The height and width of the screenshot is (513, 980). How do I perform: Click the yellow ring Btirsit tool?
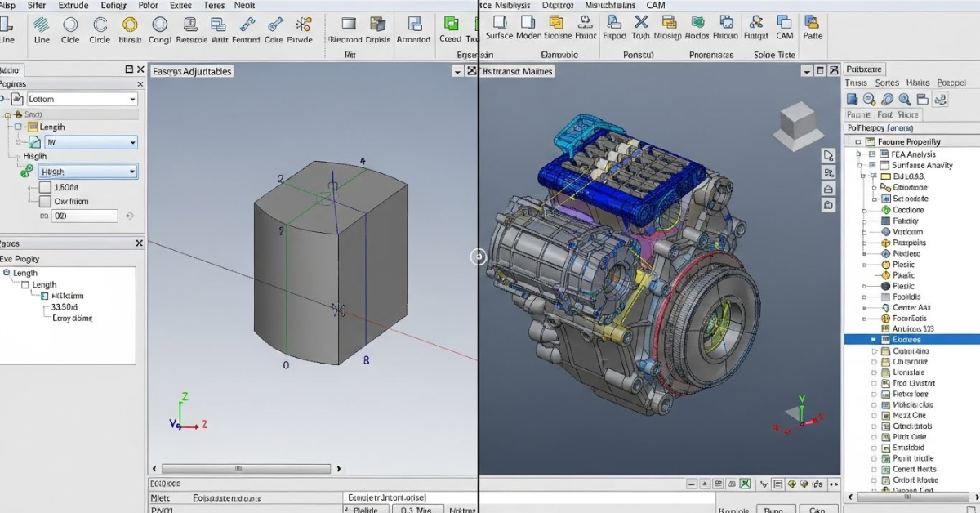pyautogui.click(x=130, y=26)
